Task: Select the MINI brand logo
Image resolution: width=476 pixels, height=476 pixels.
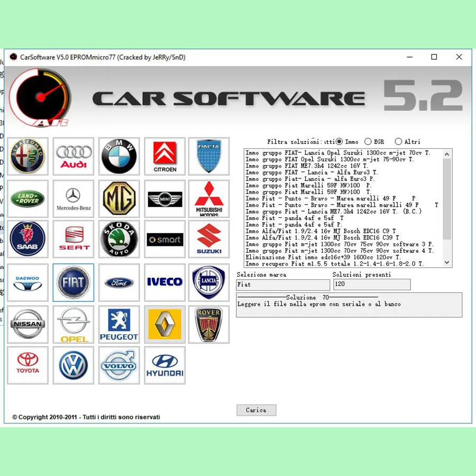Action: point(165,199)
